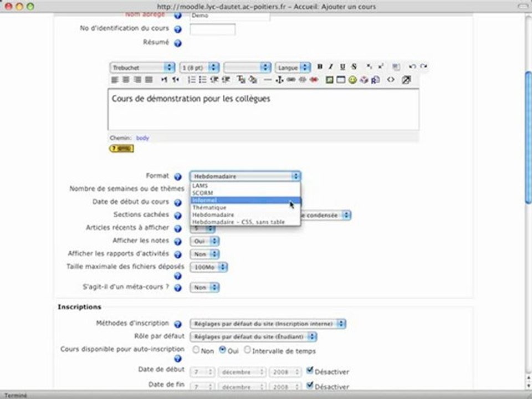Click the 'body' path link
This screenshot has height=399, width=532.
[x=142, y=138]
